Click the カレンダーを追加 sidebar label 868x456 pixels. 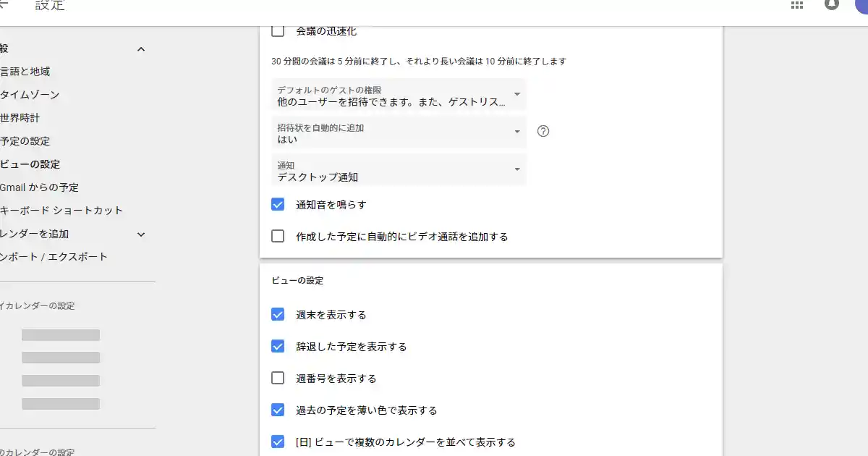(x=35, y=234)
